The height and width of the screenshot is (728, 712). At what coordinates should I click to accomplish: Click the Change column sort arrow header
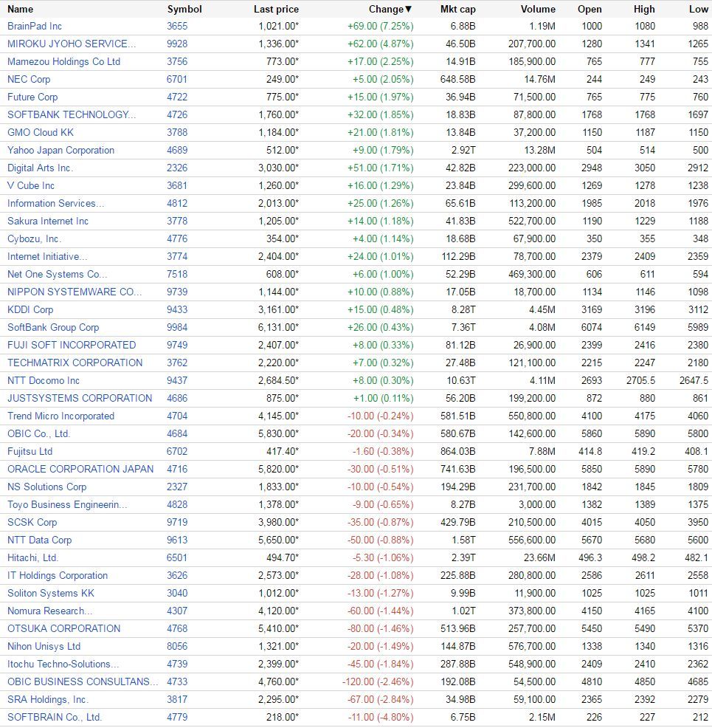(x=390, y=9)
